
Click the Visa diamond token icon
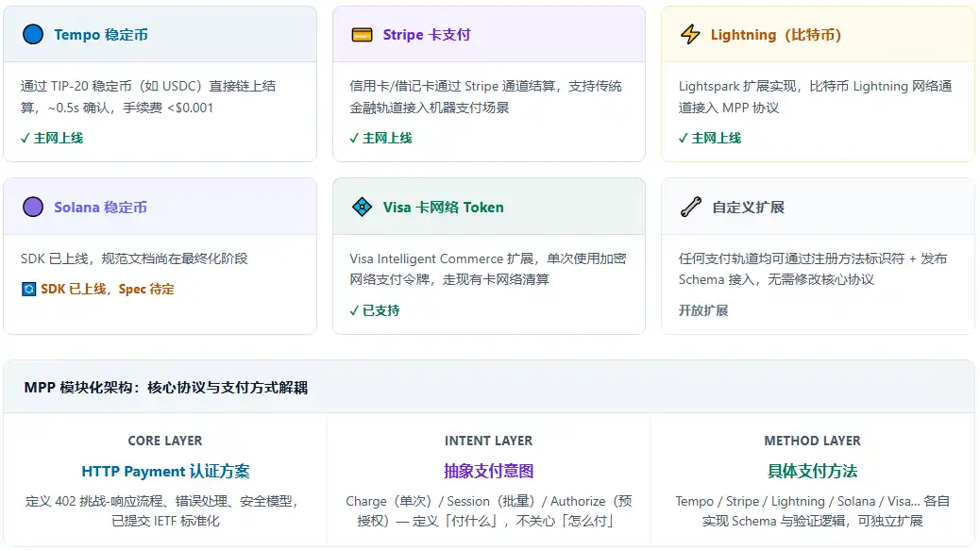[x=362, y=207]
